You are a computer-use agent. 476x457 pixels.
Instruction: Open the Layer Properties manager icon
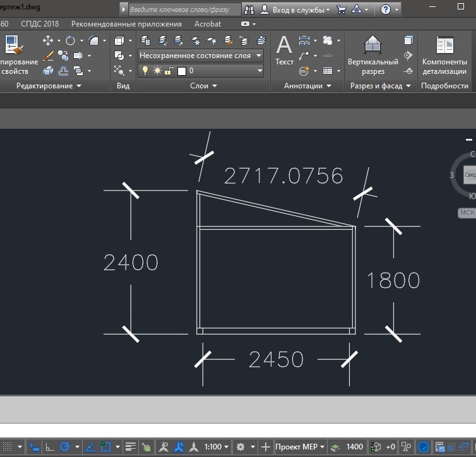[145, 40]
